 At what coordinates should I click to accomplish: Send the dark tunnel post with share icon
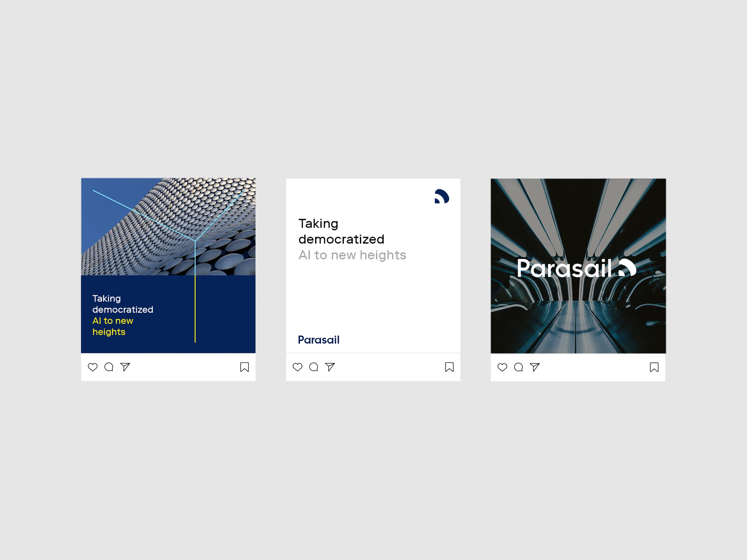click(x=535, y=367)
